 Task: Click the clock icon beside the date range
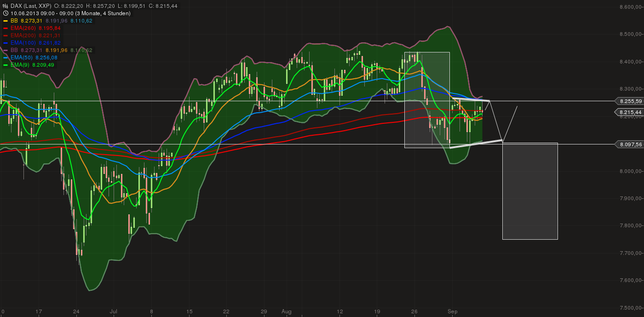point(5,13)
